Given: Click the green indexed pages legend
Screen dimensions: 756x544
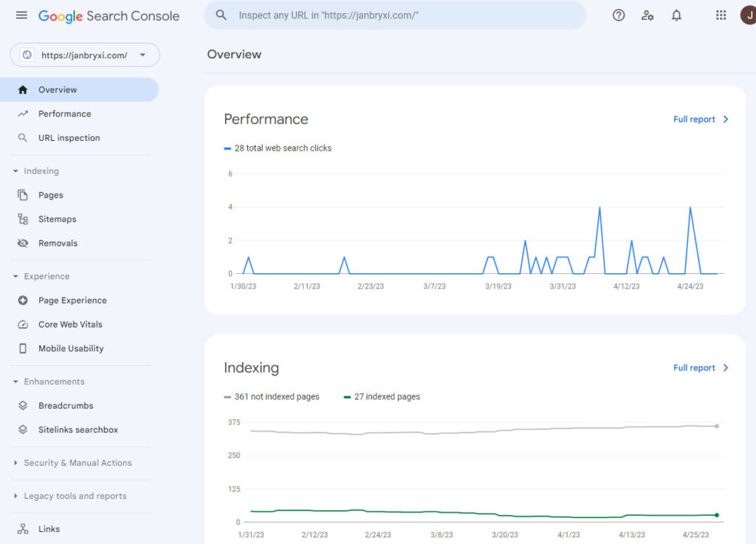Looking at the screenshot, I should coord(382,397).
